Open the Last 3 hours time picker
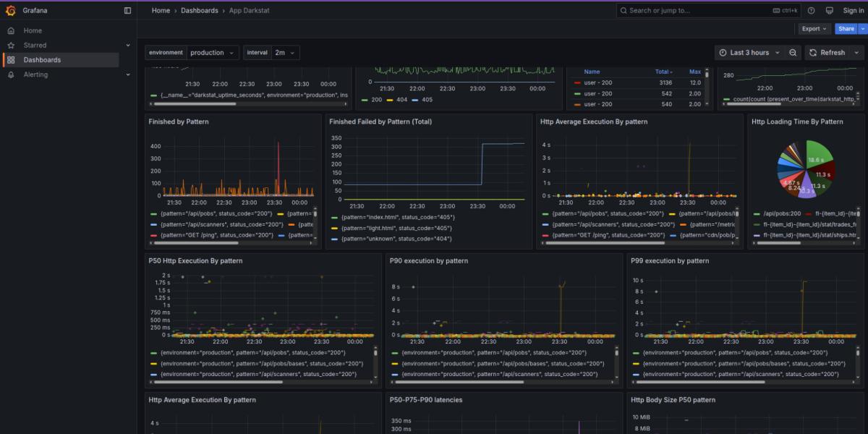Viewport: 868px width, 434px height. pos(749,52)
